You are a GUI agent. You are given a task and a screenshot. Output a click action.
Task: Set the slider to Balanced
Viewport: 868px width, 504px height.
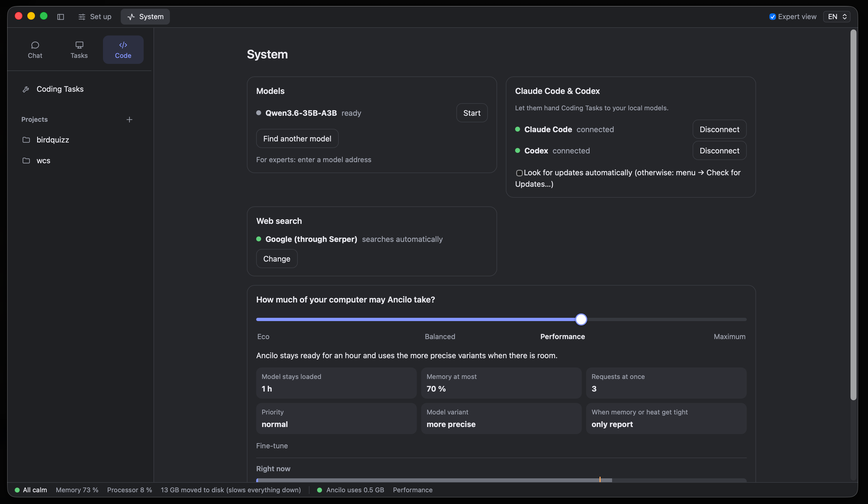(x=440, y=337)
